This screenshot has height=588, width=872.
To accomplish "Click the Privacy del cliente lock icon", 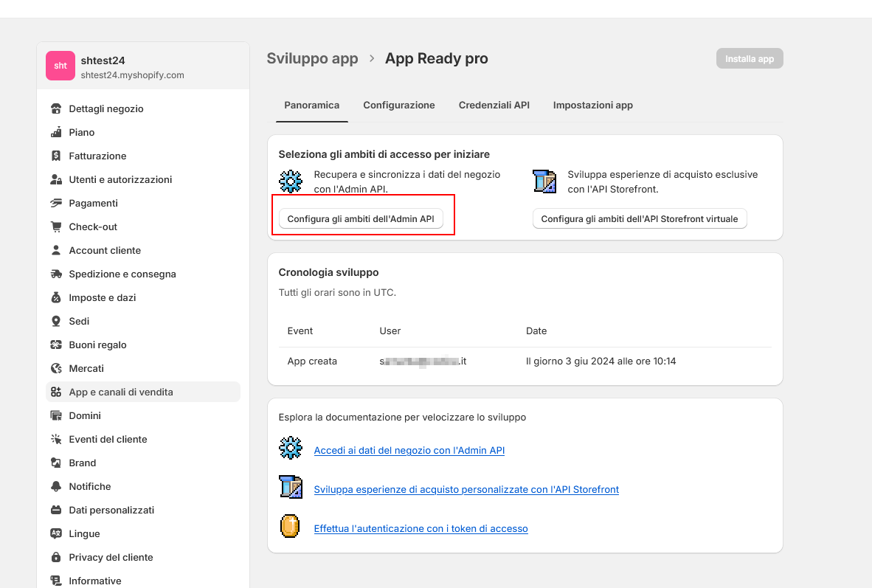I will tap(56, 558).
